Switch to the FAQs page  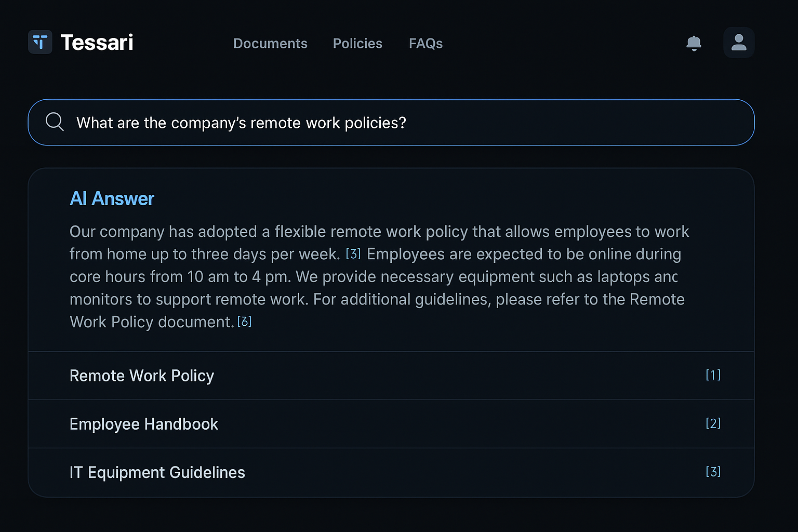click(x=425, y=44)
